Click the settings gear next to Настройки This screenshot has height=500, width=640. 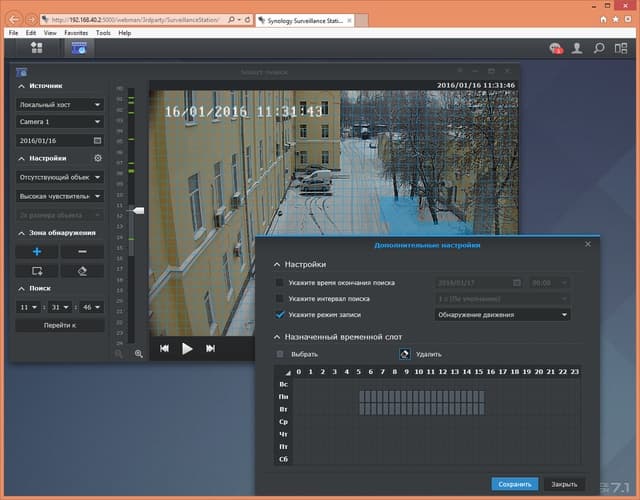(x=97, y=158)
